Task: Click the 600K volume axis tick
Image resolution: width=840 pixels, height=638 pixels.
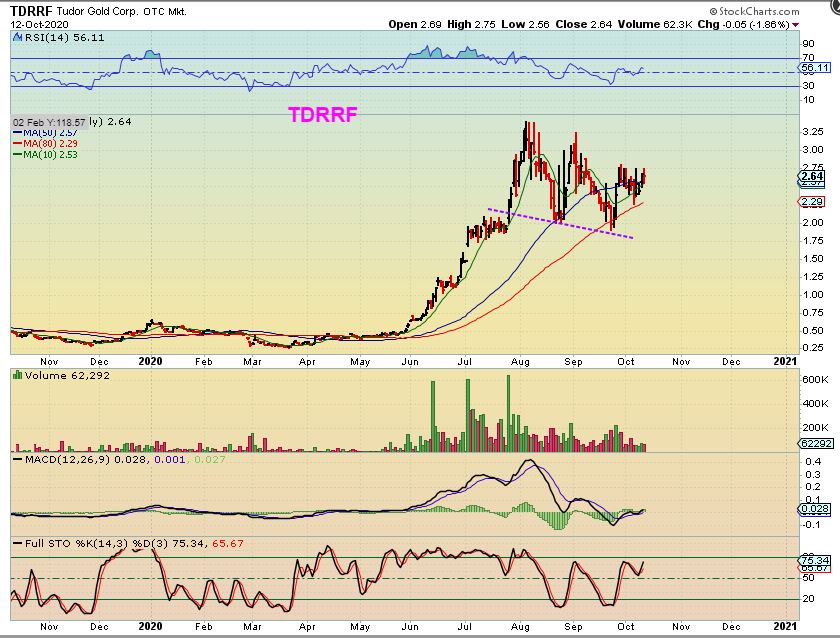Action: tap(815, 380)
